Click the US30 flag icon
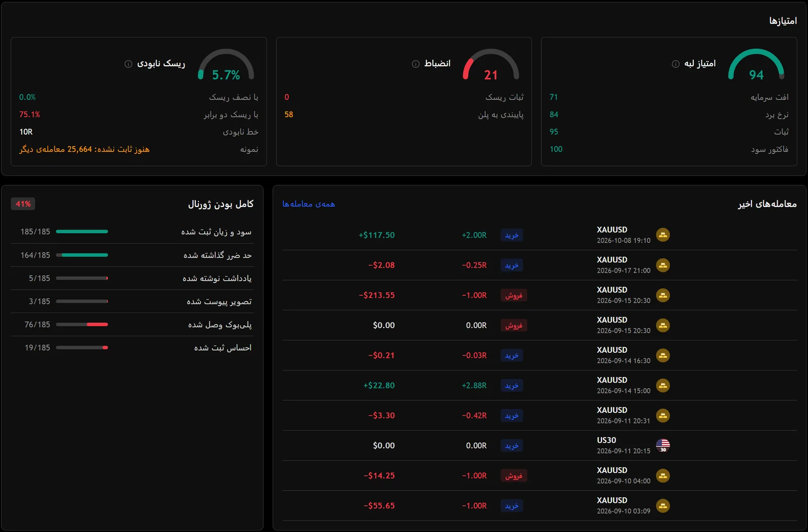Screen dimensions: 808x532 click(x=663, y=445)
